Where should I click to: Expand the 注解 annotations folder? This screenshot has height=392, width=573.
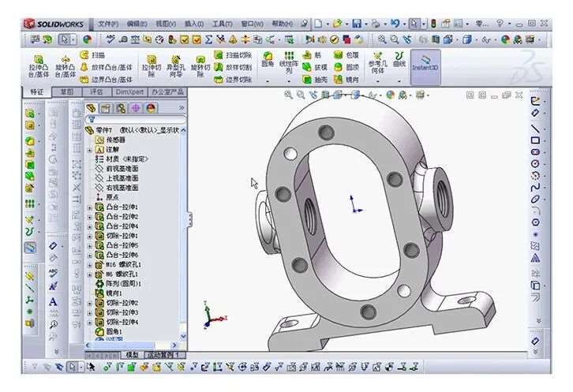click(x=89, y=149)
